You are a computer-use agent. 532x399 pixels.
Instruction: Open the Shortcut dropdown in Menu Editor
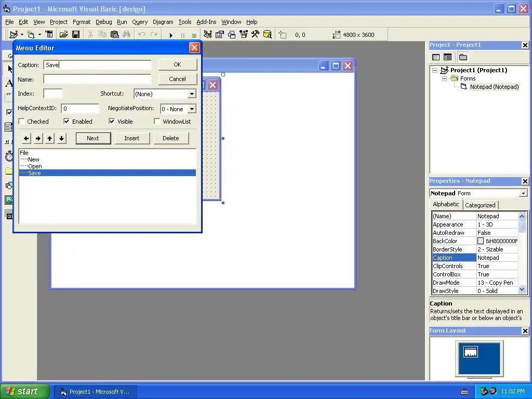coord(192,94)
